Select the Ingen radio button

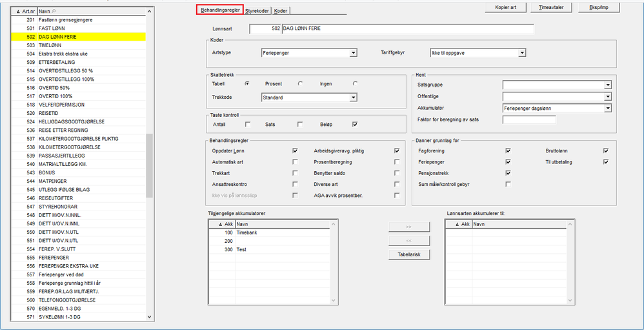pos(353,84)
